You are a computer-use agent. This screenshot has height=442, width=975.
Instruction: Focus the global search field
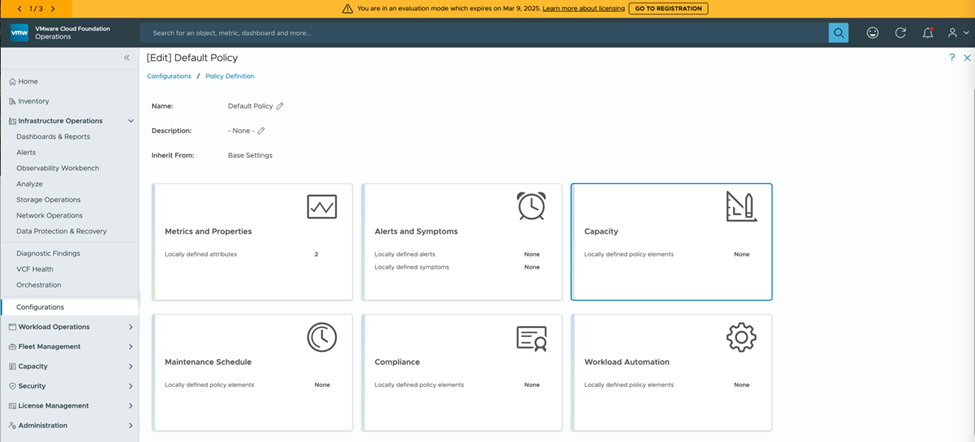pyautogui.click(x=480, y=33)
